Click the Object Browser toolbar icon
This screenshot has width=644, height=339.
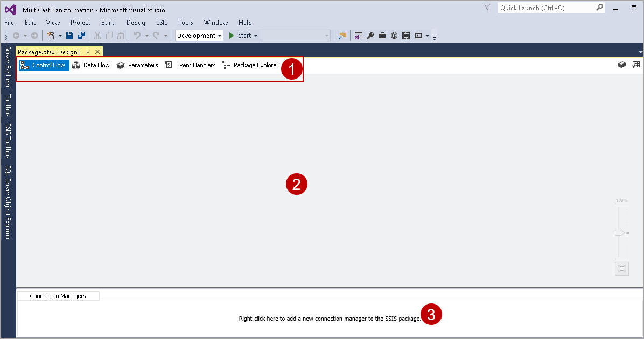(406, 36)
